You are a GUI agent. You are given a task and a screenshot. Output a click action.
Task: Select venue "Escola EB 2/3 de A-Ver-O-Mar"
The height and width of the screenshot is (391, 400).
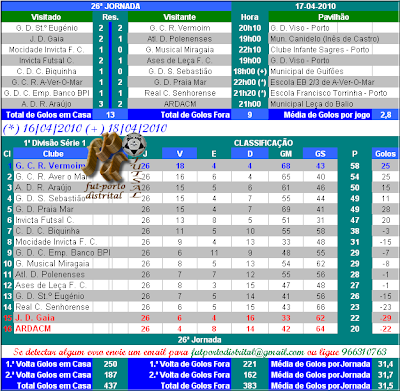click(322, 82)
